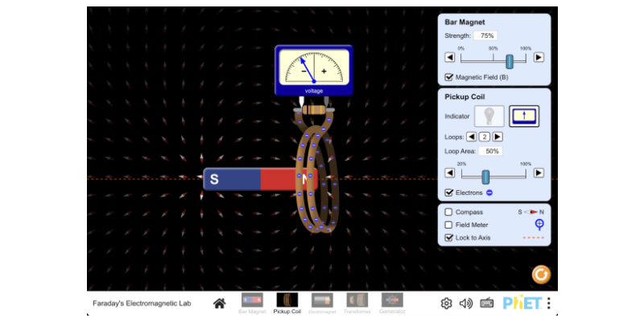Image resolution: width=644 pixels, height=322 pixels.
Task: Click the magnet strength slider thumb
Action: coord(510,61)
